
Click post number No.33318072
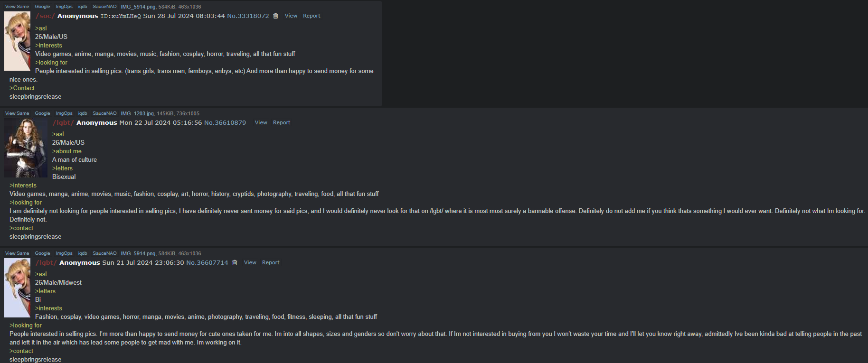(x=248, y=16)
